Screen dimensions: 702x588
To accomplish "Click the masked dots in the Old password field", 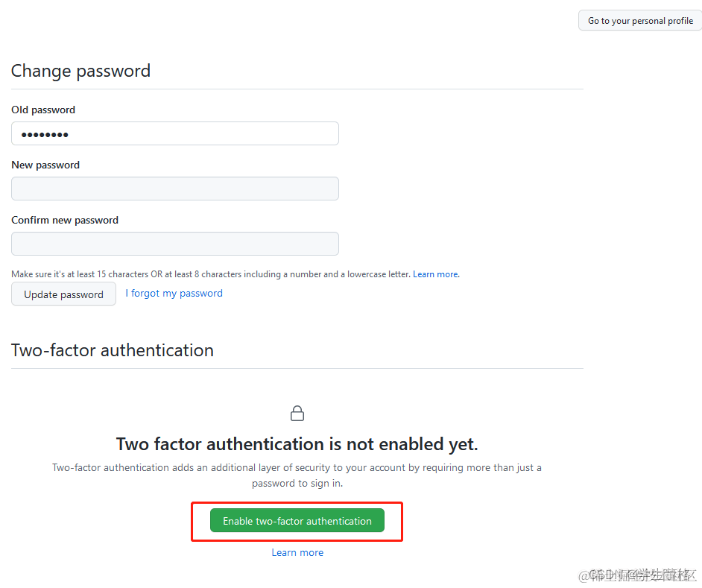I will click(x=45, y=135).
